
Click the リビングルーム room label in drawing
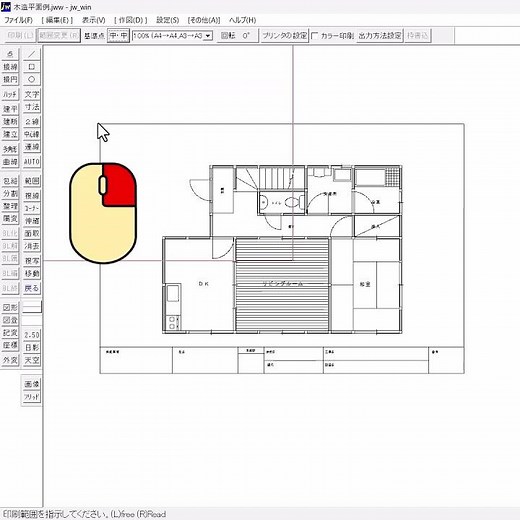point(283,284)
